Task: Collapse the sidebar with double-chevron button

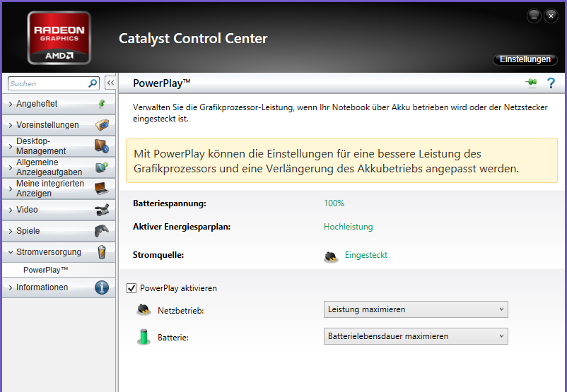Action: pyautogui.click(x=110, y=83)
